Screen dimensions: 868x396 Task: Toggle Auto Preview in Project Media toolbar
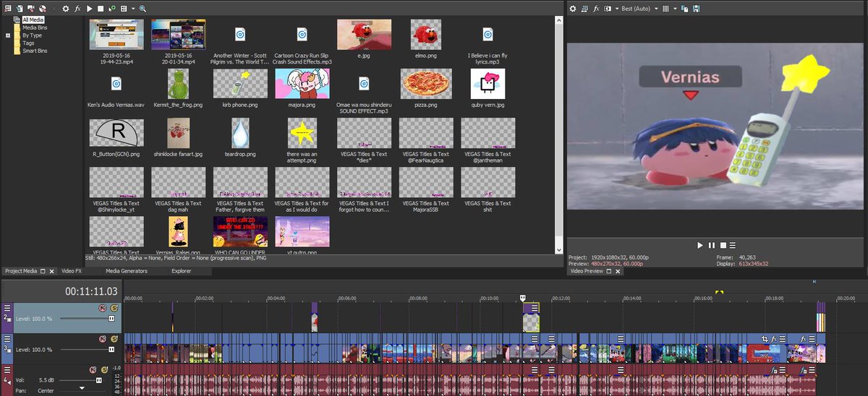112,9
